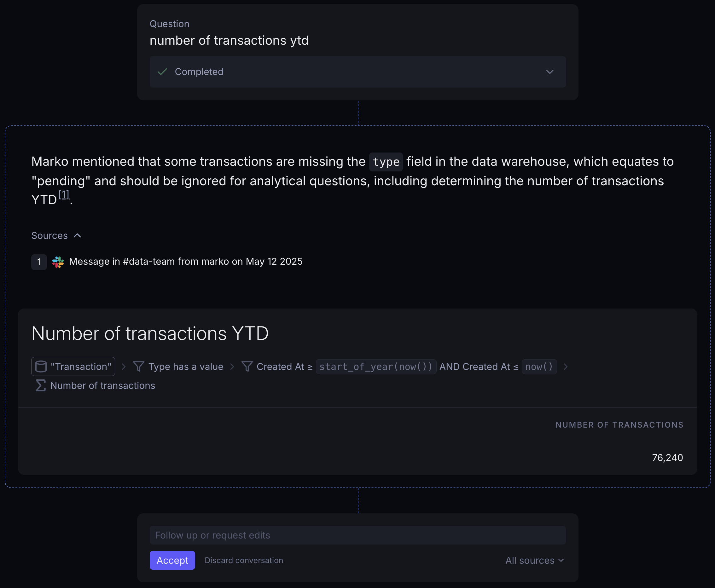Click source number 1 badge
Screen dimensions: 715x588
coord(39,262)
